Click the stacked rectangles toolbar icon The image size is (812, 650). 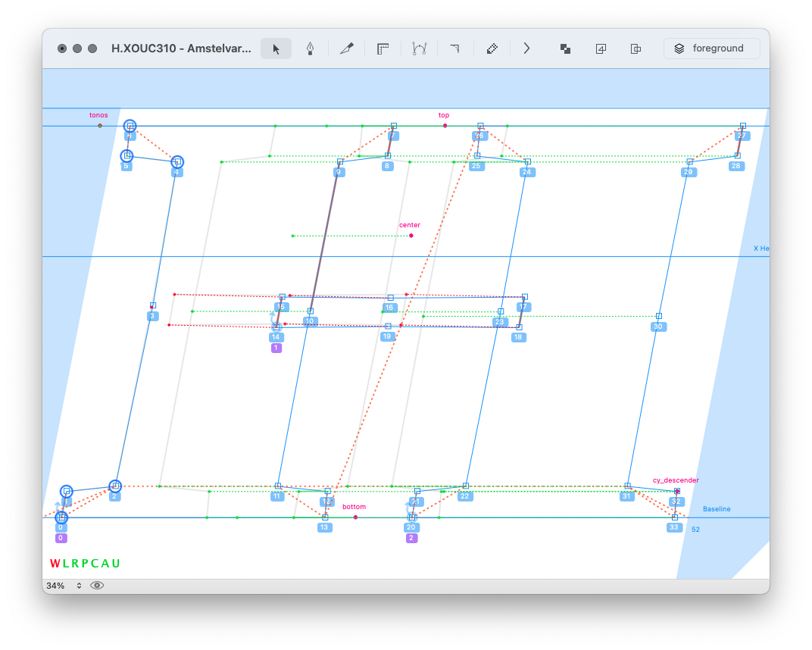point(636,48)
